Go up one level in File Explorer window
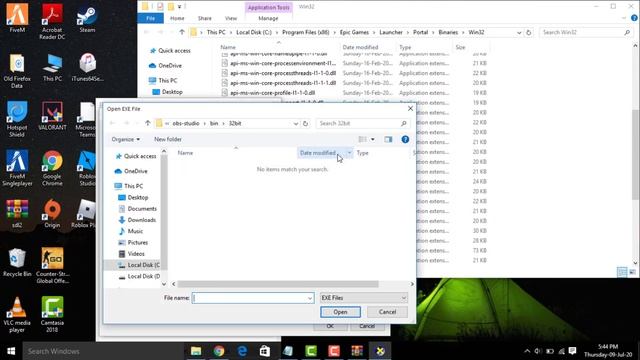640x360 pixels. pos(182,32)
